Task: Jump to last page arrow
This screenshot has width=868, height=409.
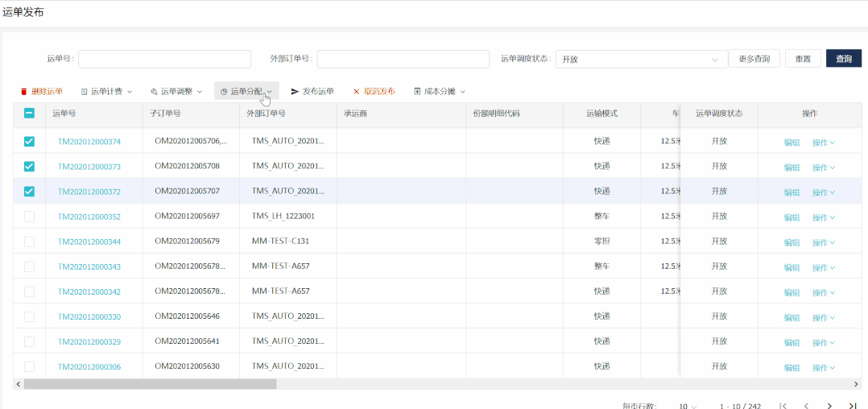Action: pyautogui.click(x=853, y=406)
